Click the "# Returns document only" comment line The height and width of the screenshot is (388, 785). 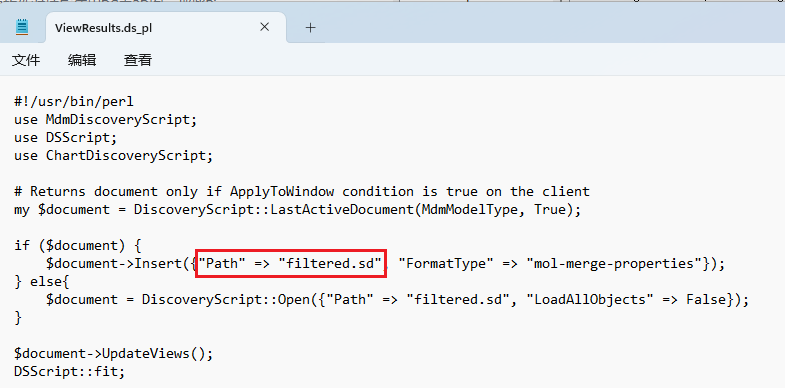[302, 191]
